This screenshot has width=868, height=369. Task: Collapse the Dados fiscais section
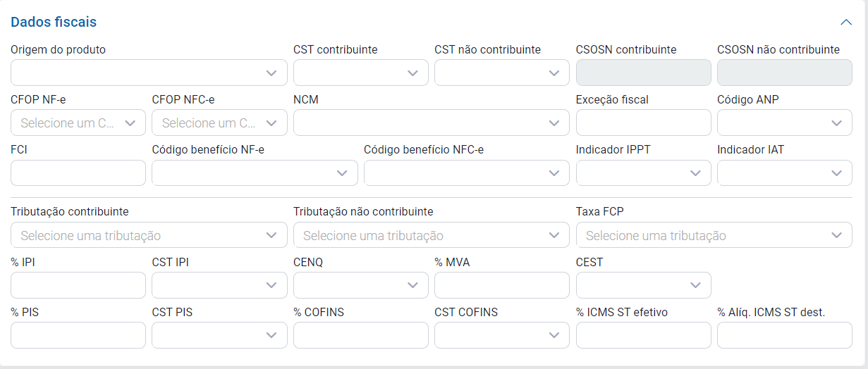(846, 22)
